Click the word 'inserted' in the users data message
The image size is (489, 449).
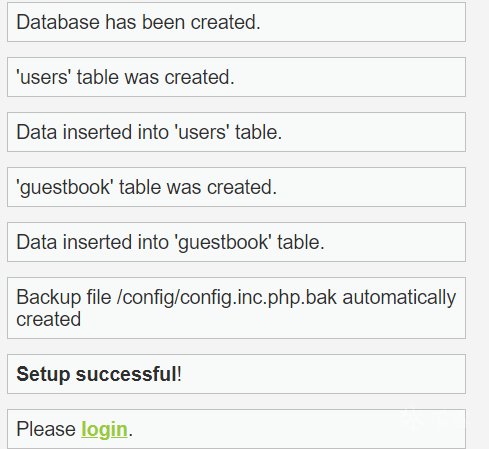pos(97,132)
